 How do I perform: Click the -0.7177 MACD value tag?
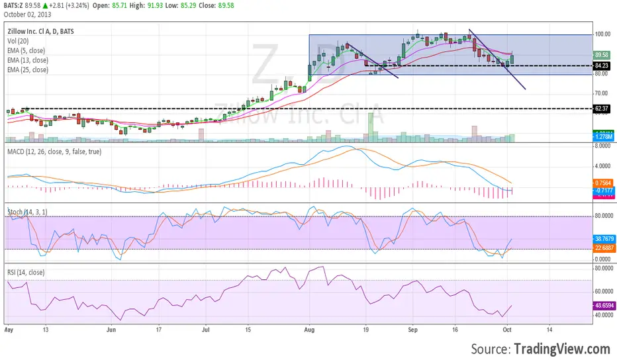click(x=603, y=191)
